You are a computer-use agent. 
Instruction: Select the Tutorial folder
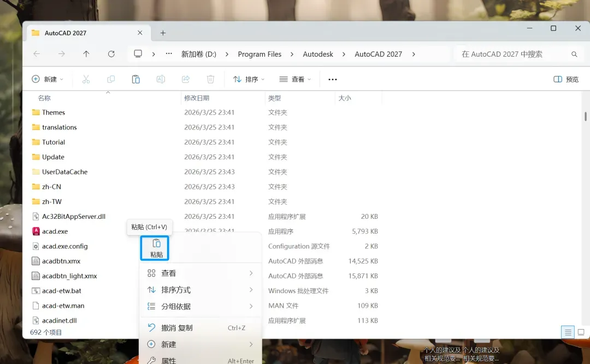54,142
